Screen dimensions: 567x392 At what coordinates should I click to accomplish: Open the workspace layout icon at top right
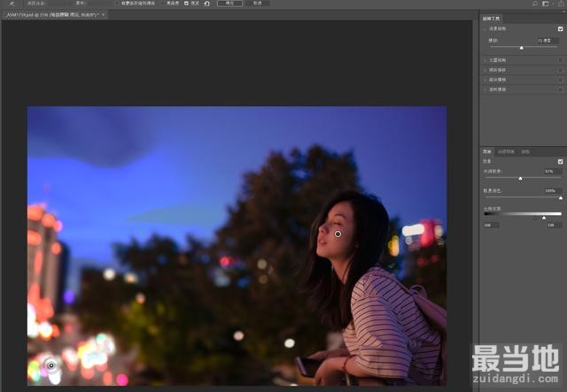pos(548,4)
